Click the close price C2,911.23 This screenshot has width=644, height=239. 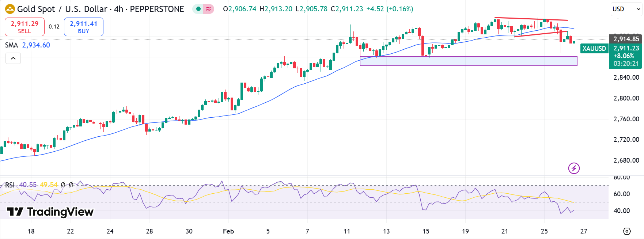coord(347,9)
